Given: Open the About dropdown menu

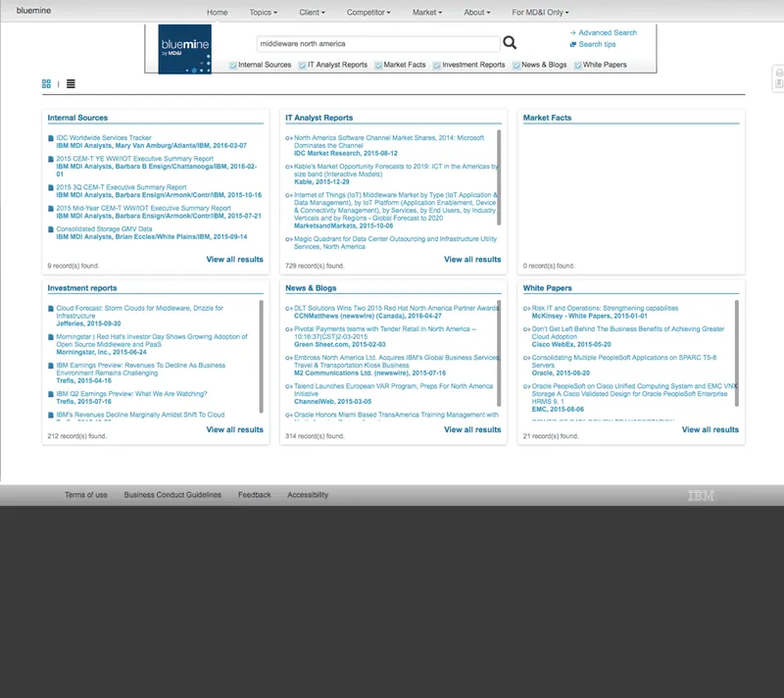Looking at the screenshot, I should tap(477, 12).
